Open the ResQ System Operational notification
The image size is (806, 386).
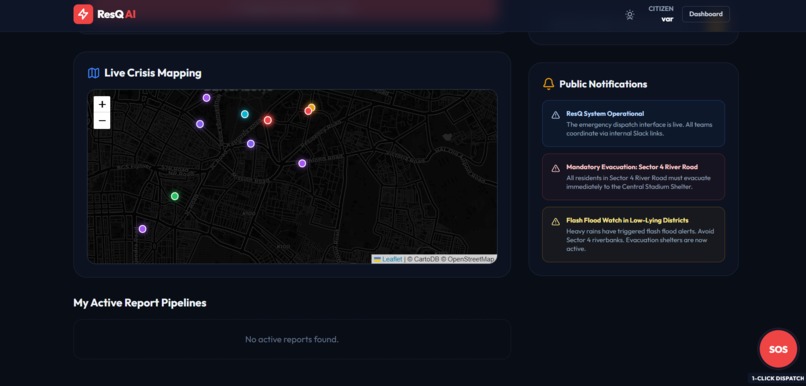point(633,123)
